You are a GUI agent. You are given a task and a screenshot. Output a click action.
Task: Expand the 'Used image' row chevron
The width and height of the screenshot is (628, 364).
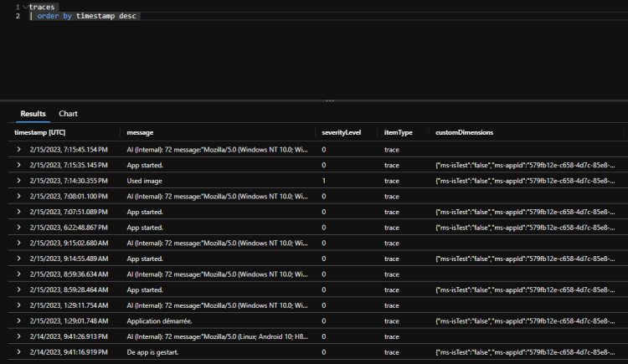[18, 181]
